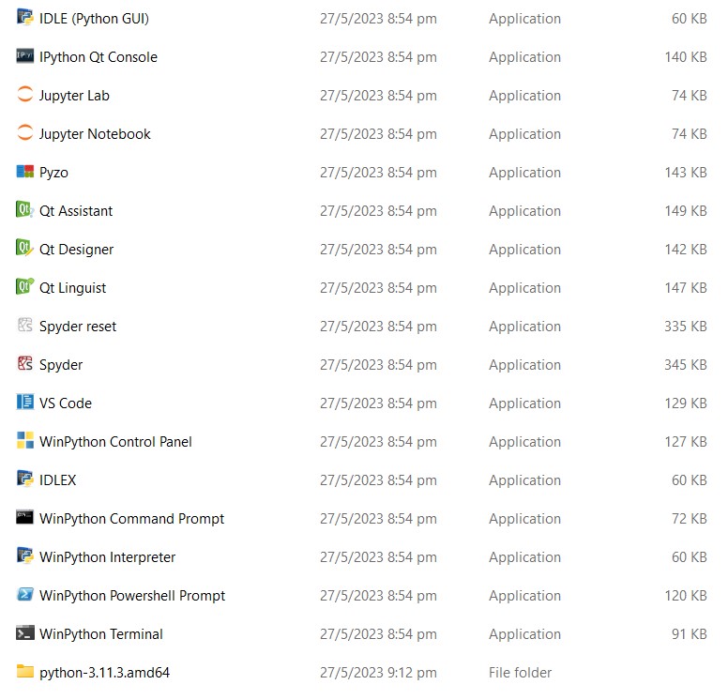Click the File folder type label

click(520, 673)
